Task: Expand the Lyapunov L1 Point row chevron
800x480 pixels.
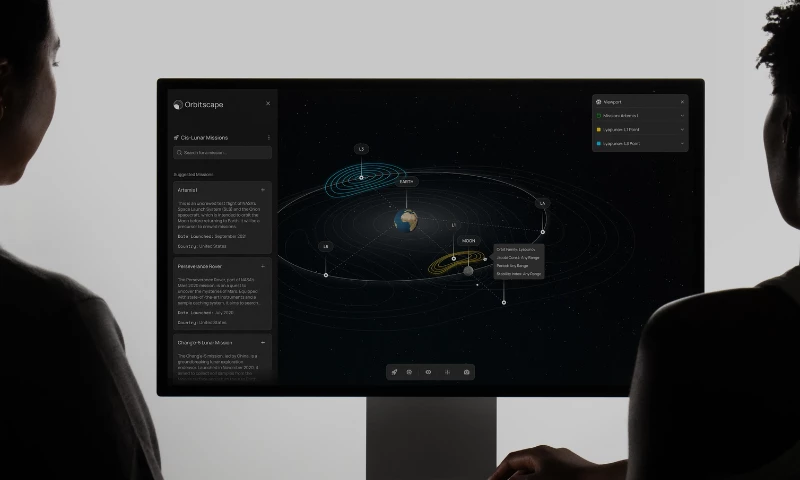Action: tap(682, 129)
